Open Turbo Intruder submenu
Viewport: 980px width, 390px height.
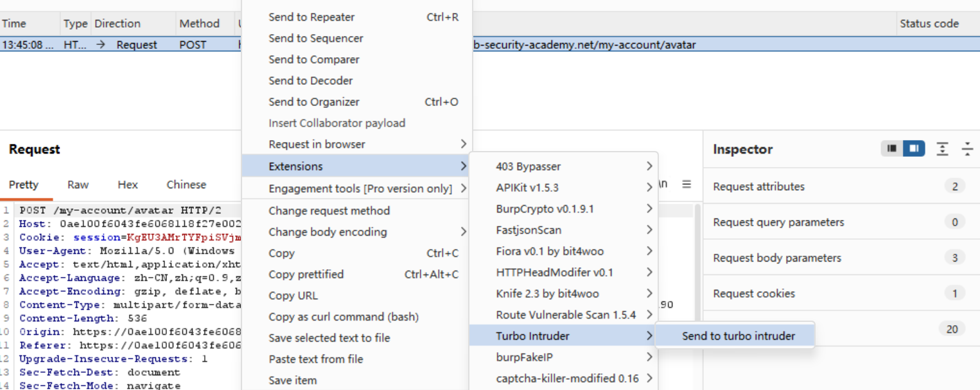[564, 336]
